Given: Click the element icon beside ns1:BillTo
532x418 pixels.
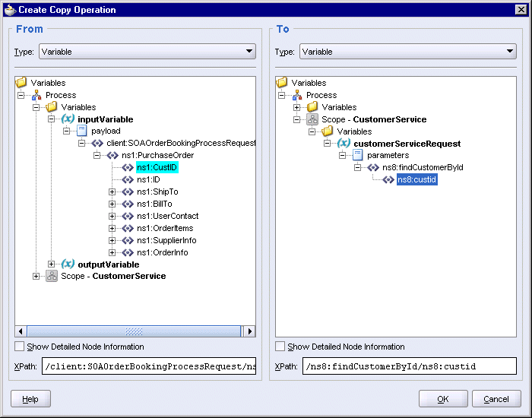Looking at the screenshot, I should [x=128, y=204].
